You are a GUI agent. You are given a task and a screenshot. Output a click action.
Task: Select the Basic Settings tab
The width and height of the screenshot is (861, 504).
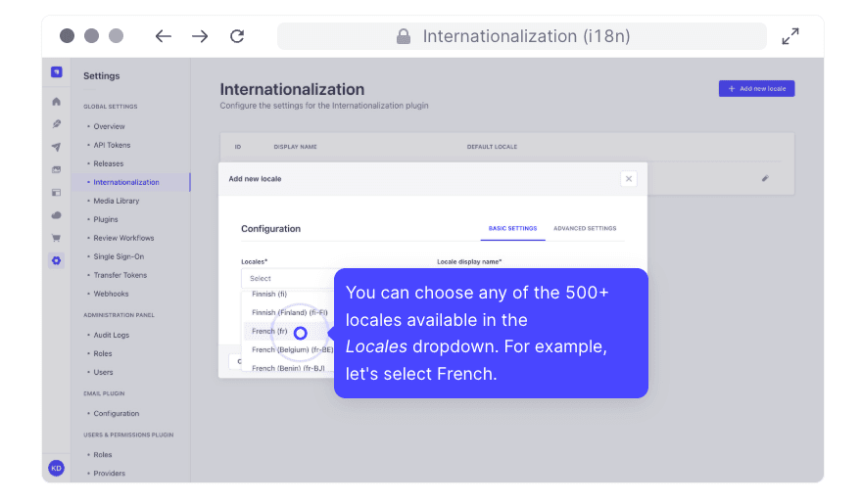point(513,228)
